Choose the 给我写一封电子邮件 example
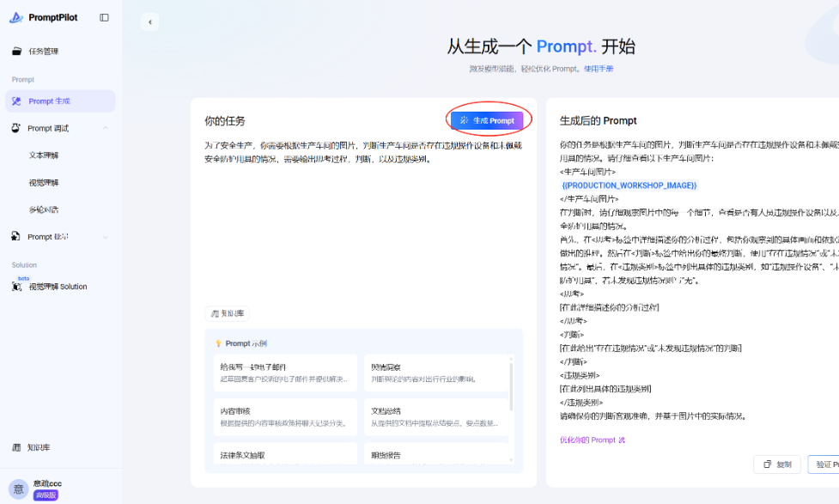 [x=285, y=373]
